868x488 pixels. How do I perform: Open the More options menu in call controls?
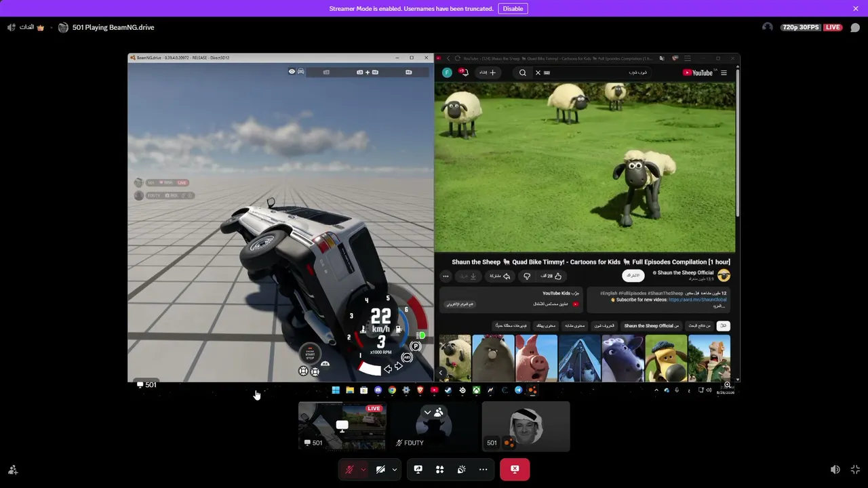(x=484, y=470)
